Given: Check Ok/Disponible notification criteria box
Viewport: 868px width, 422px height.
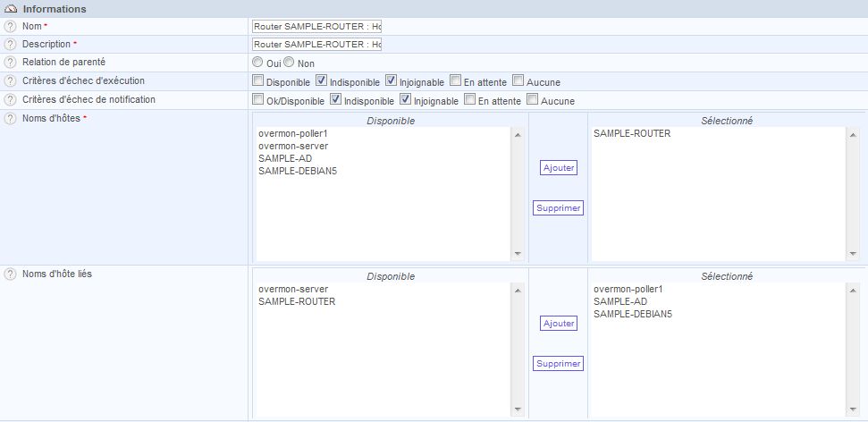Looking at the screenshot, I should click(258, 100).
